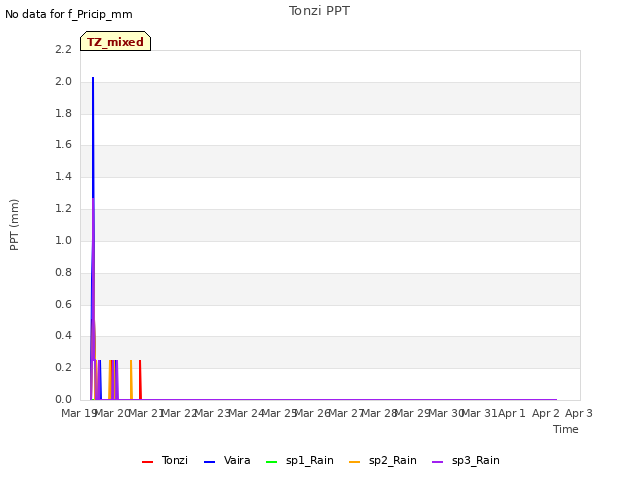The height and width of the screenshot is (480, 640).
Task: Click the Time x-axis label
Action: pyautogui.click(x=566, y=429)
